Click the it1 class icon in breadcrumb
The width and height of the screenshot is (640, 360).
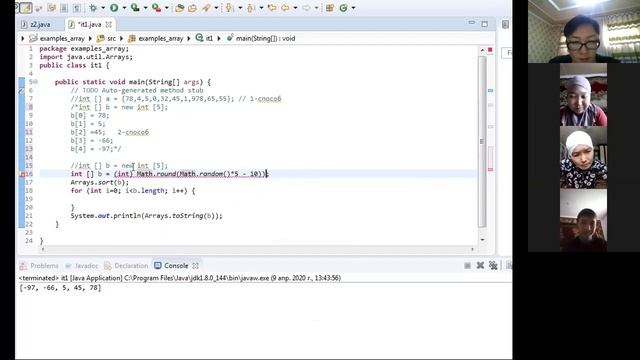(x=199, y=38)
